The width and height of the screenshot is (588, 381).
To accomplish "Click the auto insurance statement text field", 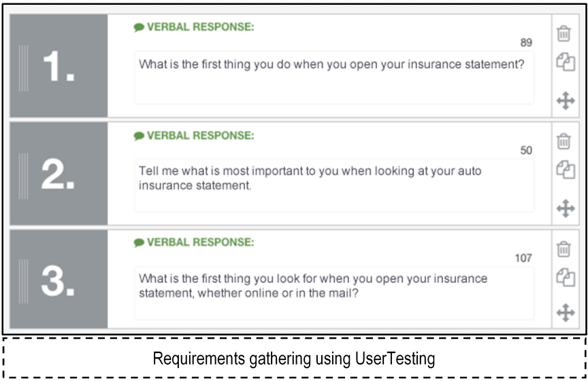I will pos(334,186).
